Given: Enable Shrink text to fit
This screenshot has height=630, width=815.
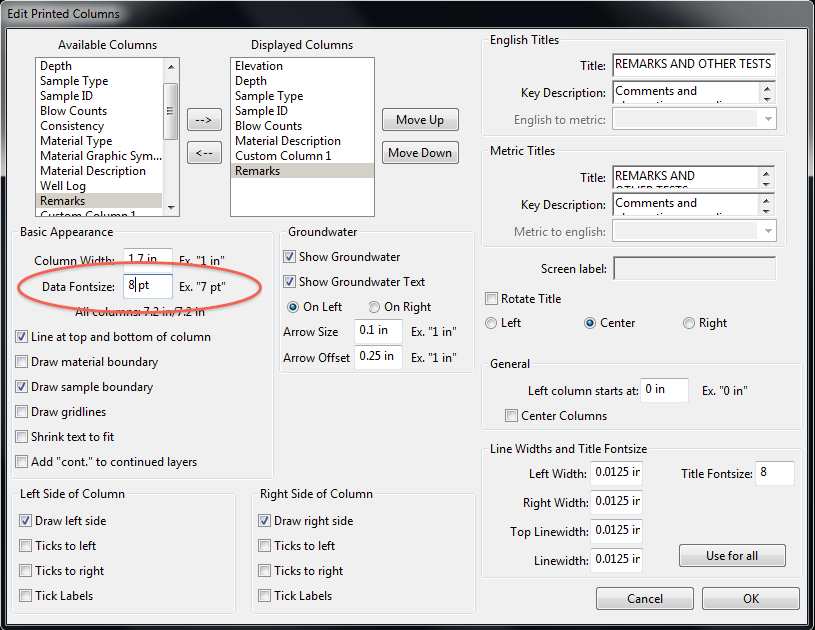Looking at the screenshot, I should click(22, 437).
